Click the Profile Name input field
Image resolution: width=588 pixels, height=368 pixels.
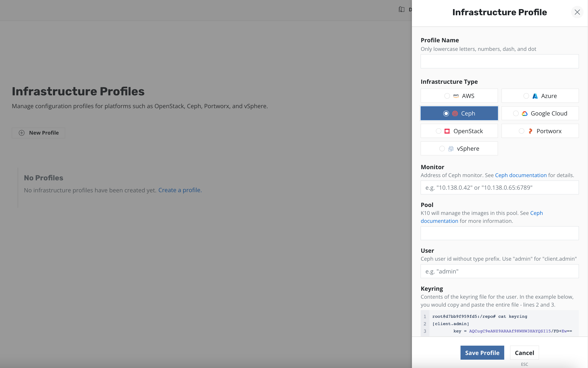pos(499,61)
